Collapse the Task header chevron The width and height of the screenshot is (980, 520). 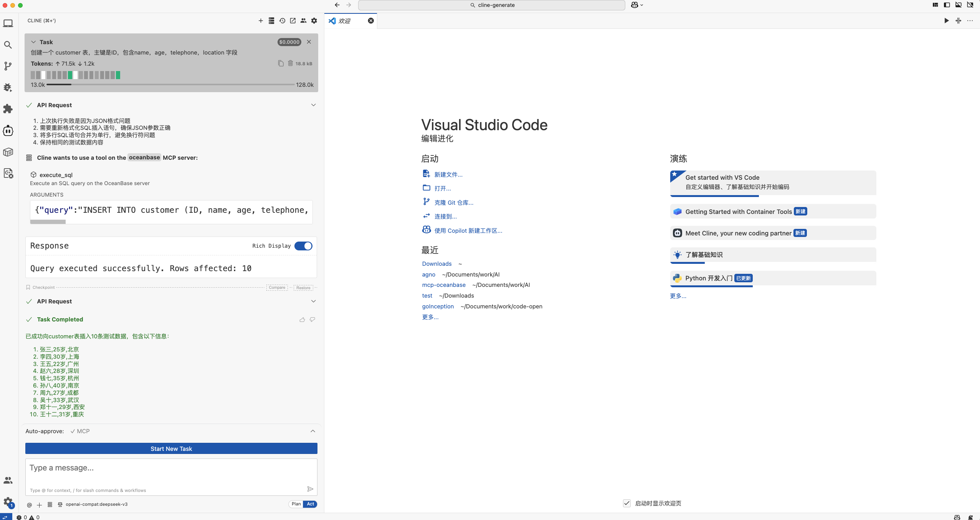point(33,42)
